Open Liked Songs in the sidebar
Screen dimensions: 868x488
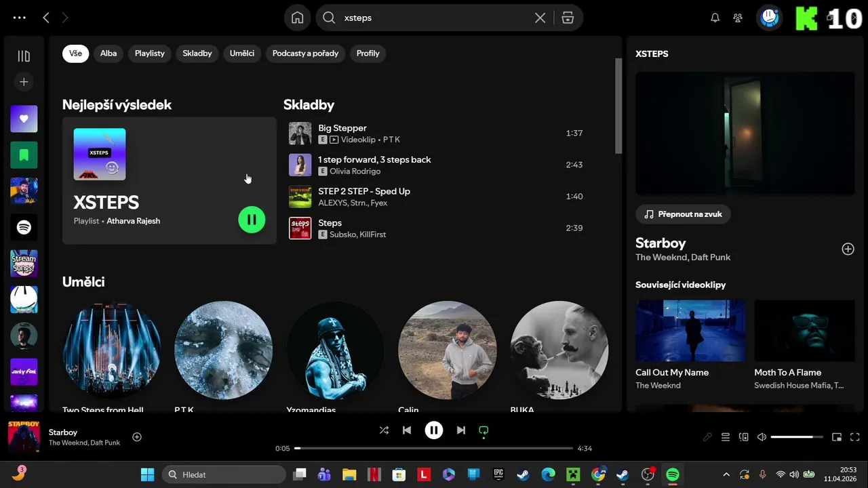click(x=24, y=119)
